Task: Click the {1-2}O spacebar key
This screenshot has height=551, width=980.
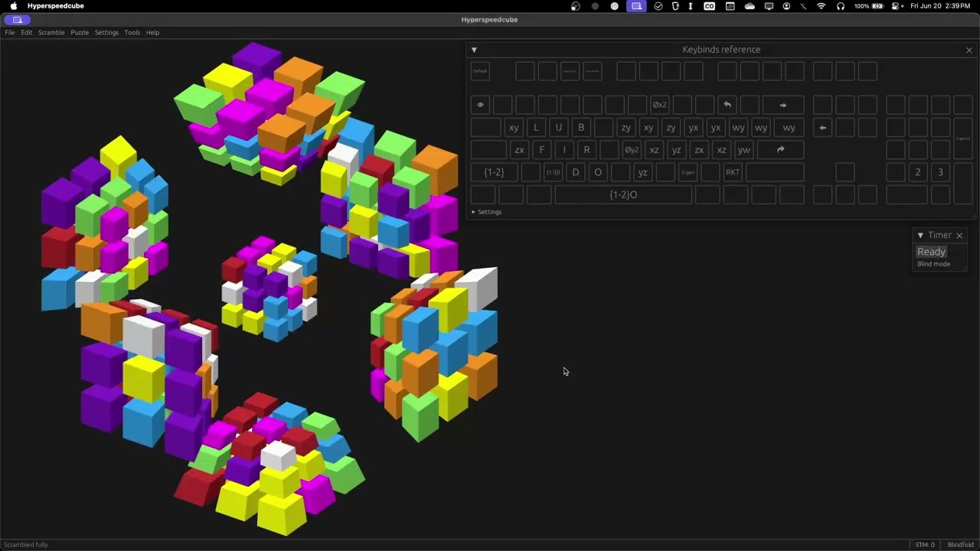Action: click(623, 194)
